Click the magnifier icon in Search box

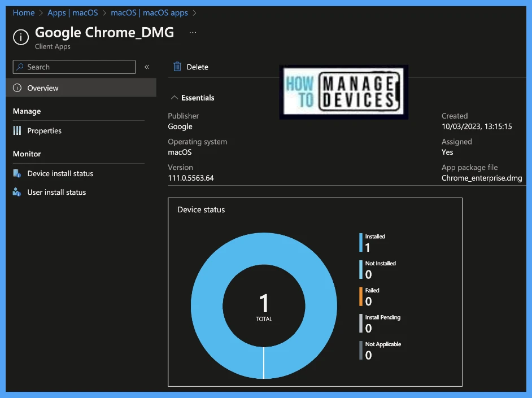pyautogui.click(x=20, y=67)
